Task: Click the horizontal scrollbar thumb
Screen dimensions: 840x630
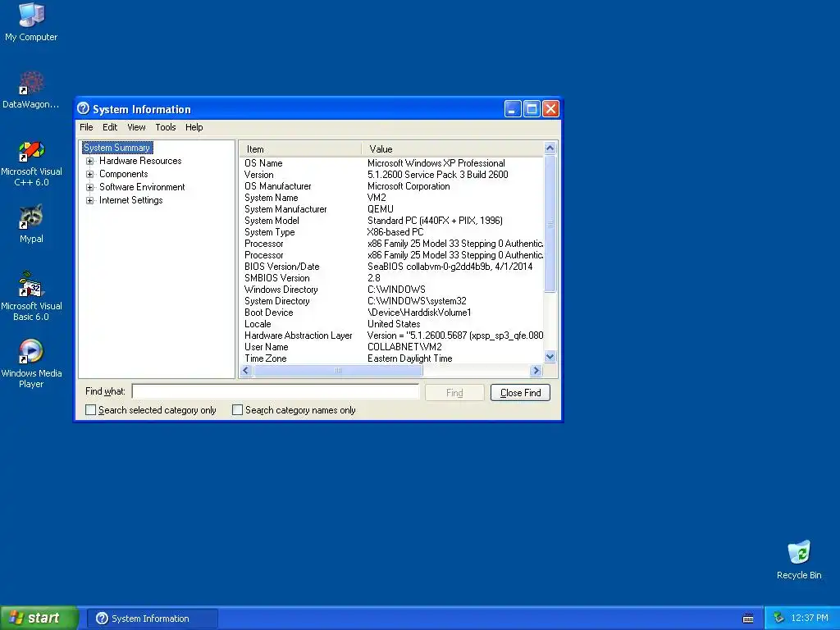Action: [x=338, y=370]
